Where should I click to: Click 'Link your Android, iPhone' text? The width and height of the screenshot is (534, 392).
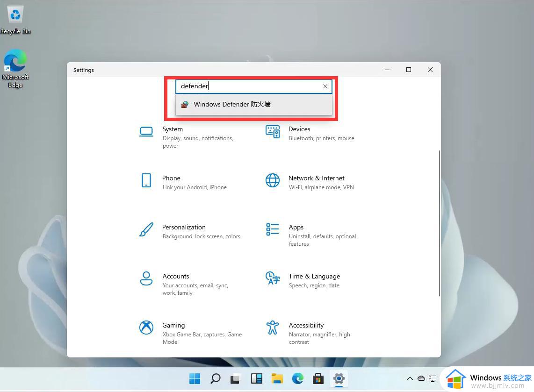195,187
